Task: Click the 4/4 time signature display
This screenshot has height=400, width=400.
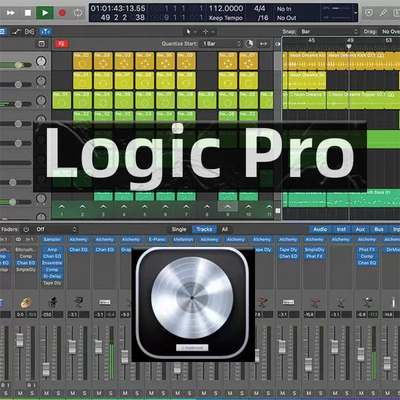Action: [259, 8]
